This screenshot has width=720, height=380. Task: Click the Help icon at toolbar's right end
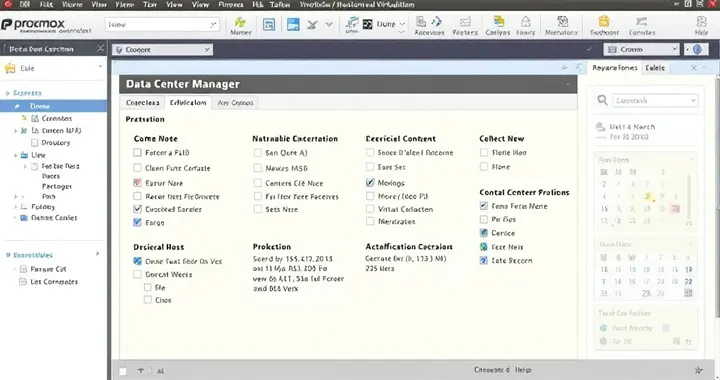click(701, 22)
